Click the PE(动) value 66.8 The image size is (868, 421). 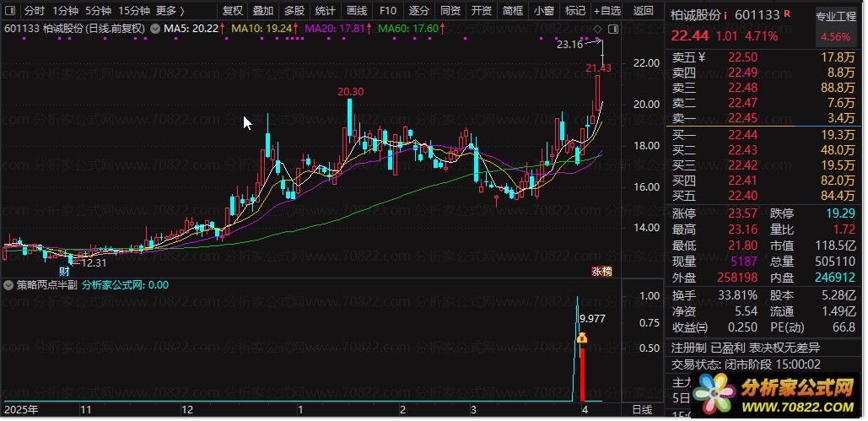pos(844,327)
